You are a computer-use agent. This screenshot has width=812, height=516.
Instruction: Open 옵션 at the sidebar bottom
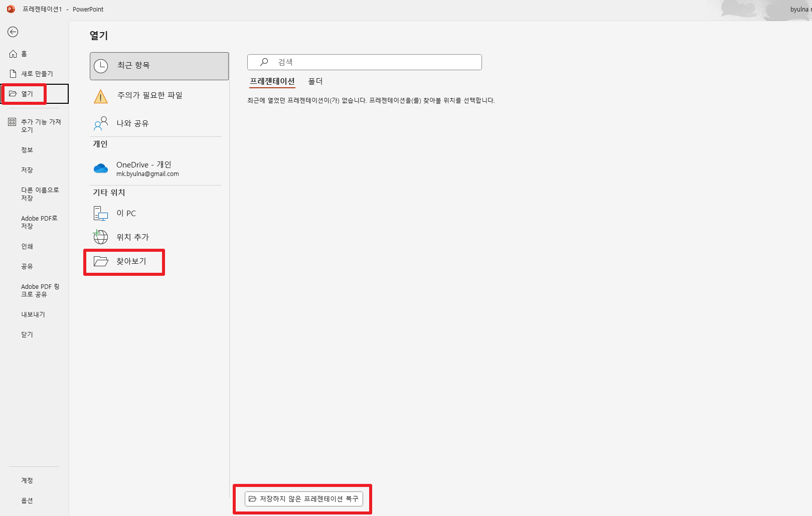pyautogui.click(x=28, y=500)
